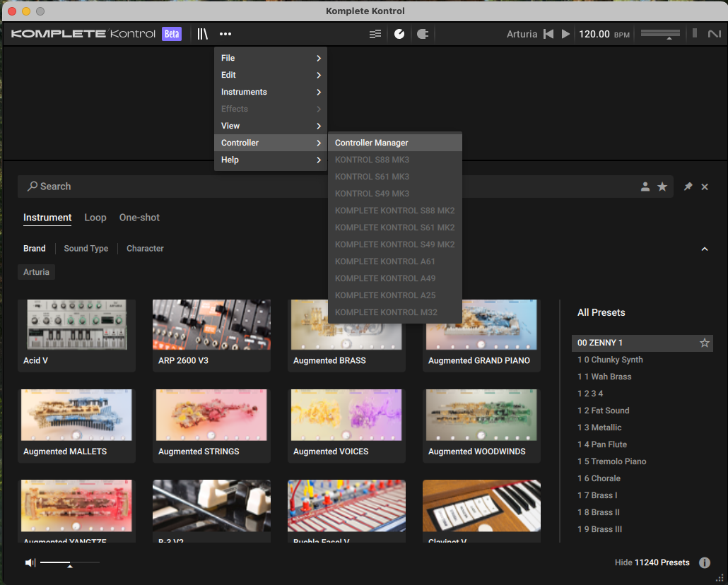Click Hide 11240 Presets button
This screenshot has width=728, height=585.
[652, 562]
